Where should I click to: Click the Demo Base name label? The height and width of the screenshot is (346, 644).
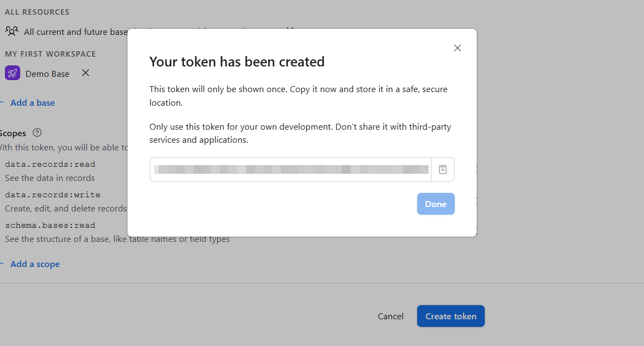[47, 74]
